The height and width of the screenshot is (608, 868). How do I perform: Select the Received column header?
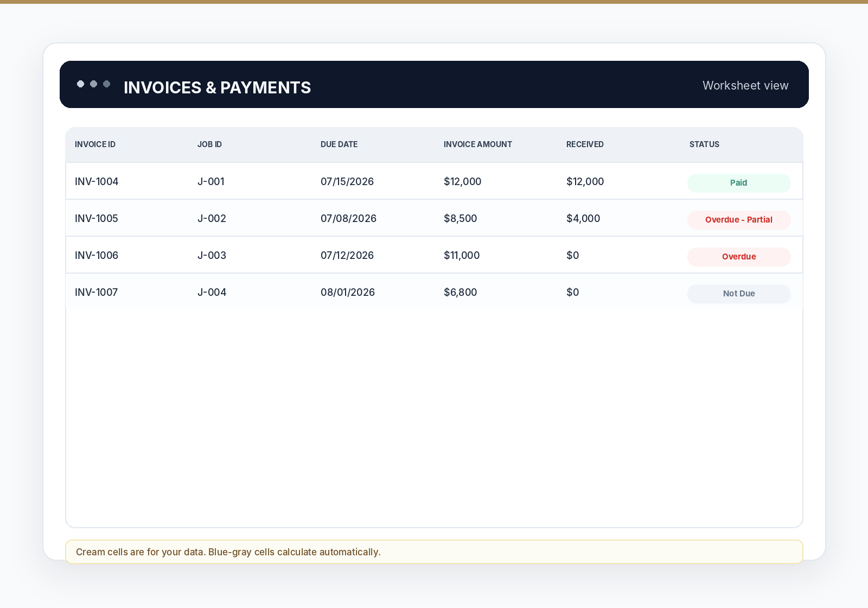pos(585,144)
